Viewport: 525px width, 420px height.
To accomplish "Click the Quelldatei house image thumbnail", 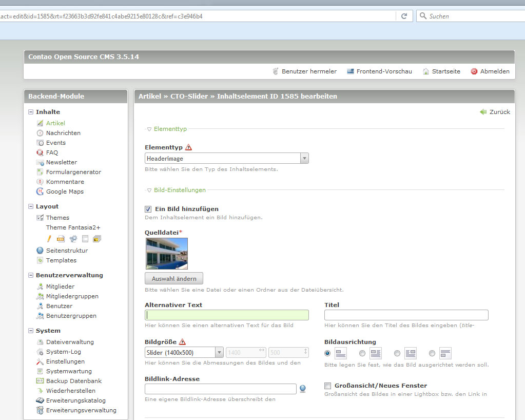I will [x=167, y=254].
